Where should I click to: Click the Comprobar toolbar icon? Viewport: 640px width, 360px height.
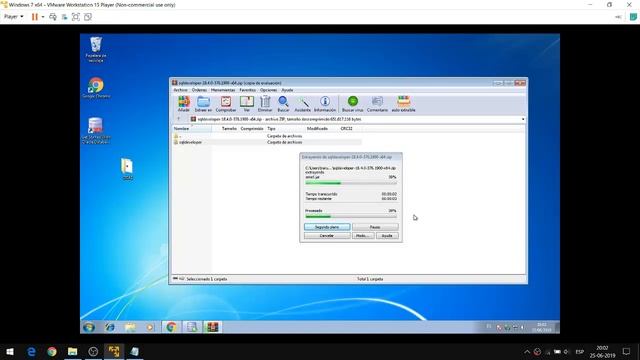click(x=226, y=104)
